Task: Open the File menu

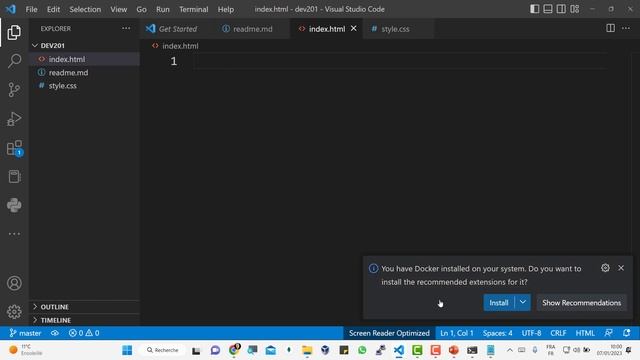Action: pyautogui.click(x=31, y=9)
